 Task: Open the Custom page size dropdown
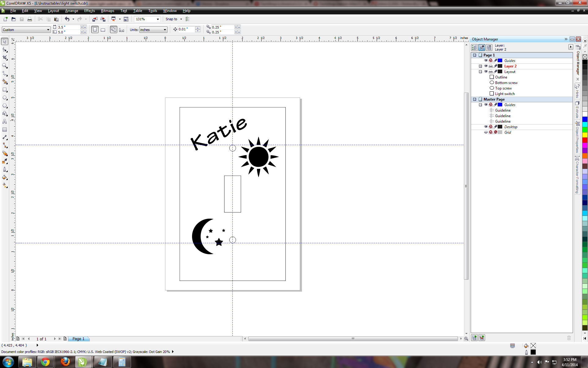(x=48, y=30)
